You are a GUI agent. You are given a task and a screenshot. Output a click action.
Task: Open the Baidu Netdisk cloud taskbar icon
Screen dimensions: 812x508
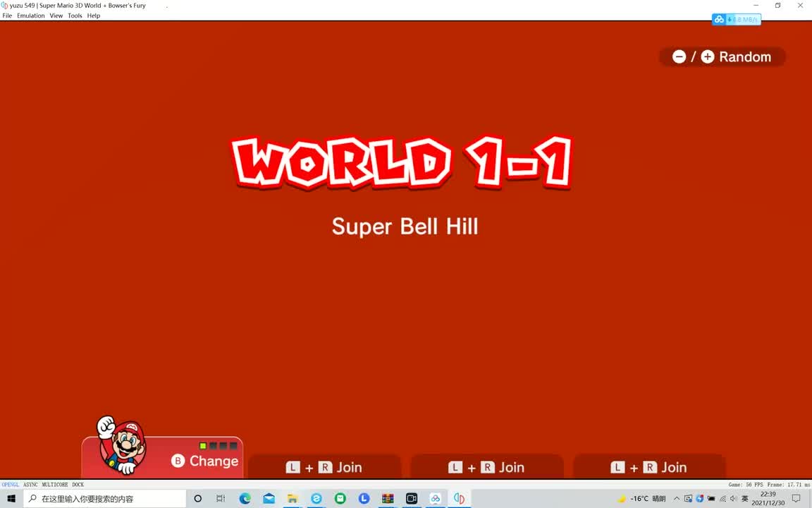[436, 498]
